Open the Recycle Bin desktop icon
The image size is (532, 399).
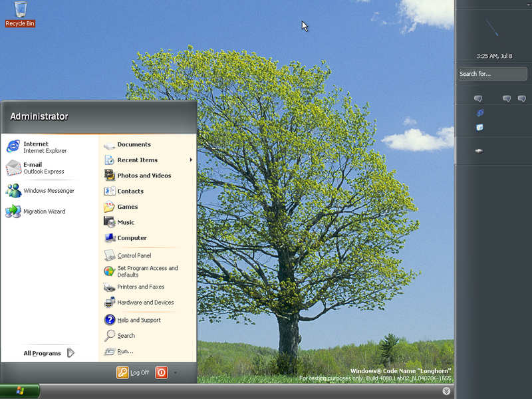click(20, 13)
